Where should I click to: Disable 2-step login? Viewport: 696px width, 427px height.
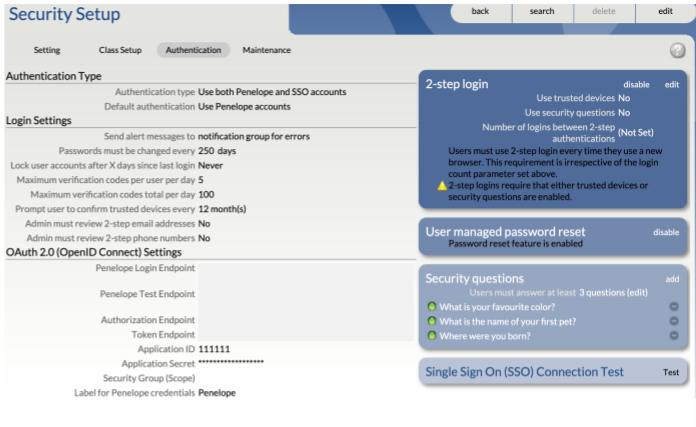pyautogui.click(x=636, y=84)
